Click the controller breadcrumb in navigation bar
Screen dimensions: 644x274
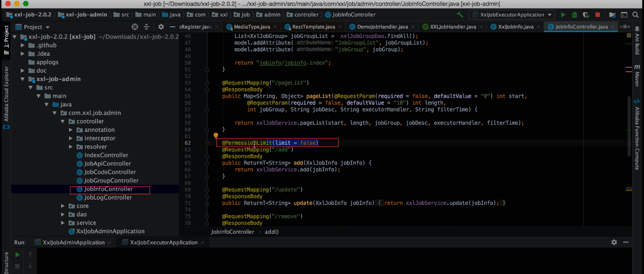[306, 15]
